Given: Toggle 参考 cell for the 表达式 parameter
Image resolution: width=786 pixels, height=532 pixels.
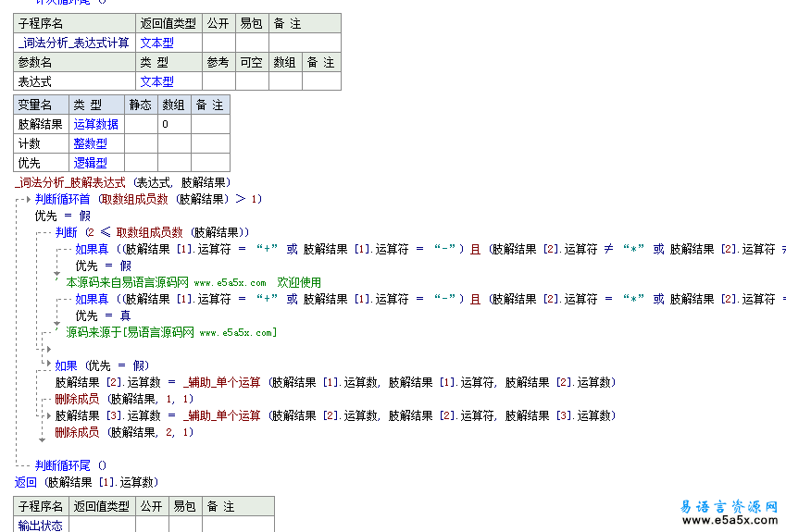Looking at the screenshot, I should coord(218,81).
